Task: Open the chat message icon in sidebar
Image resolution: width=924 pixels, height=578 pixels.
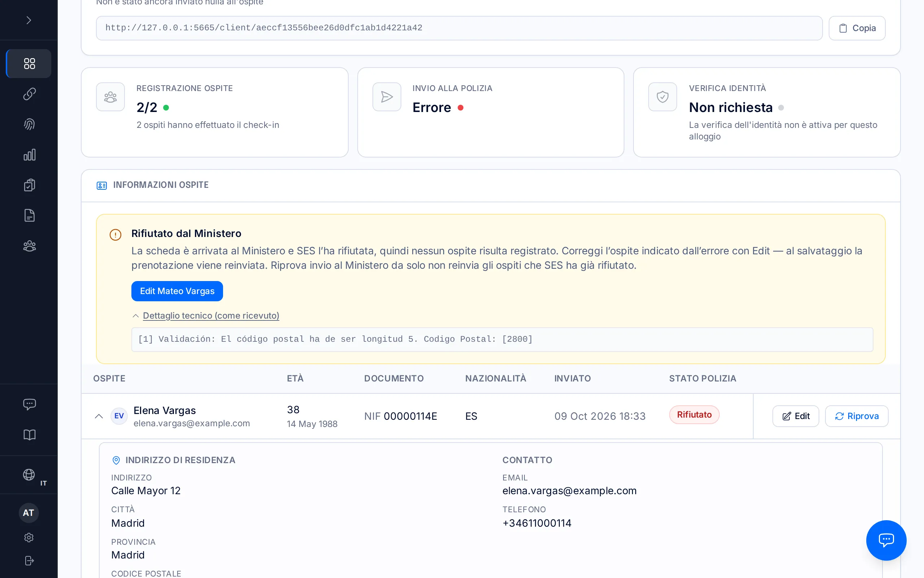Action: [29, 404]
